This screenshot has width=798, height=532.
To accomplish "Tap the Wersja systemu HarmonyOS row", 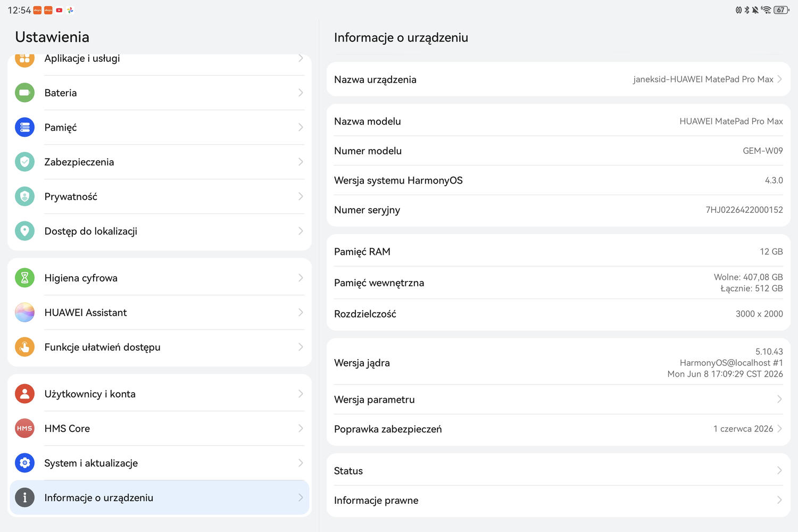I will pos(559,180).
